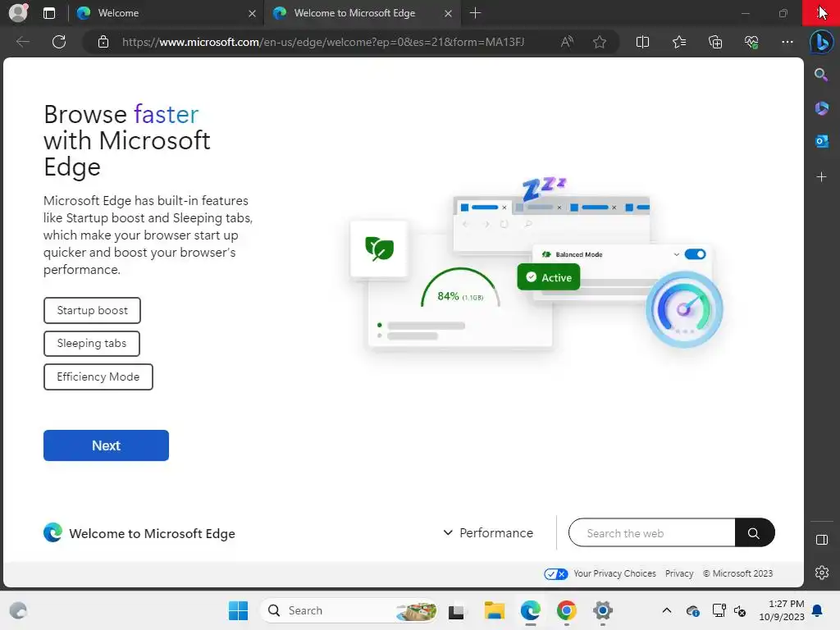View site information lock icon

coord(103,42)
